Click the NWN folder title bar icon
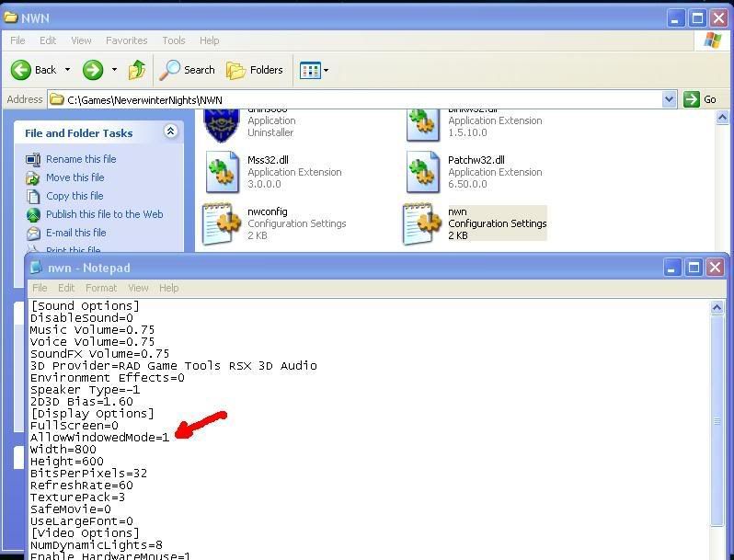Viewport: 734px width, 560px height. 10,17
